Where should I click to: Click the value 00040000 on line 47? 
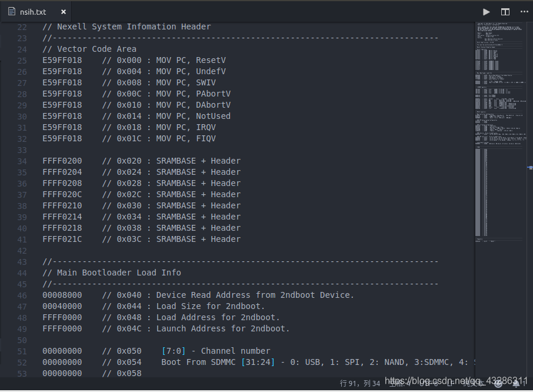(62, 307)
